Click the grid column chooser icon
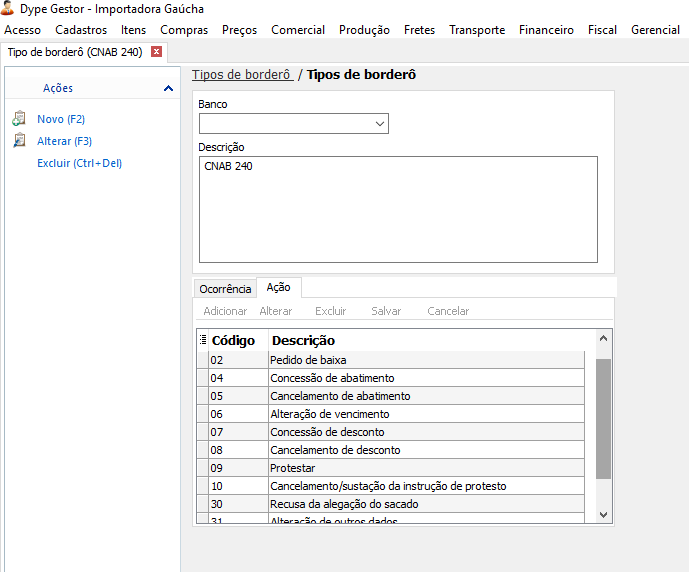This screenshot has height=572, width=689. (203, 340)
